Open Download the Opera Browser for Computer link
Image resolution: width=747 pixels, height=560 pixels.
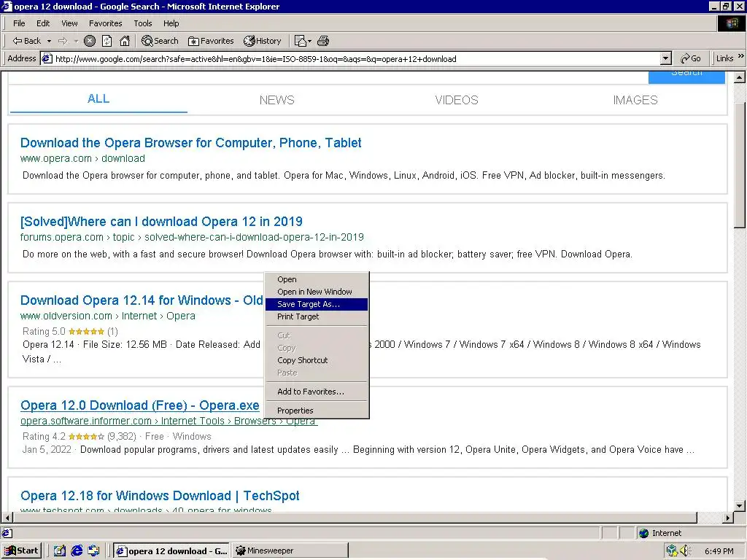point(190,143)
